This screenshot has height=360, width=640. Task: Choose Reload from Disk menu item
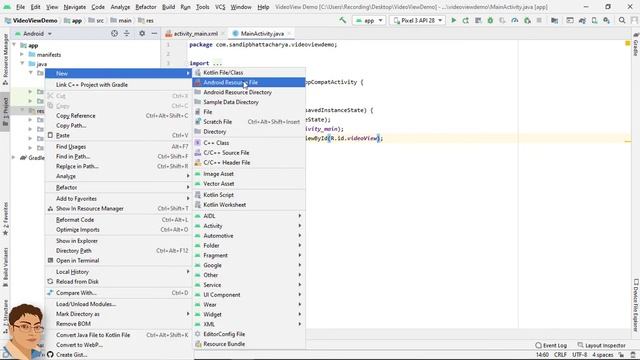pyautogui.click(x=118, y=282)
